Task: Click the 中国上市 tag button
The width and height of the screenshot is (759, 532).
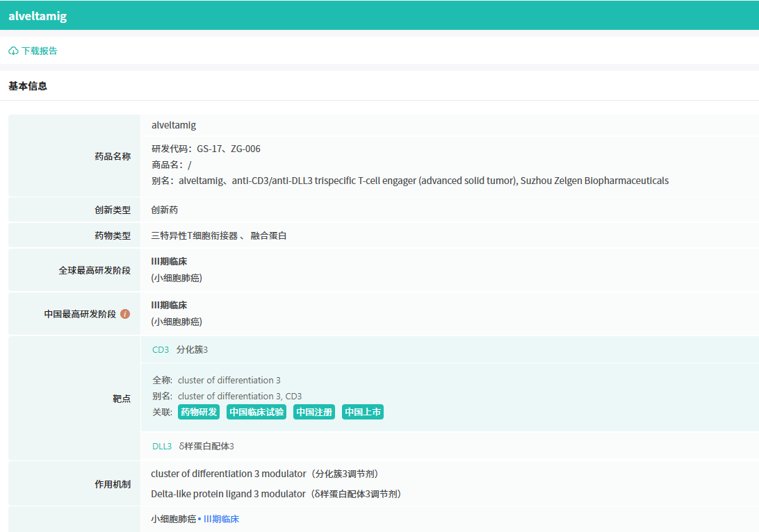Action: 363,412
